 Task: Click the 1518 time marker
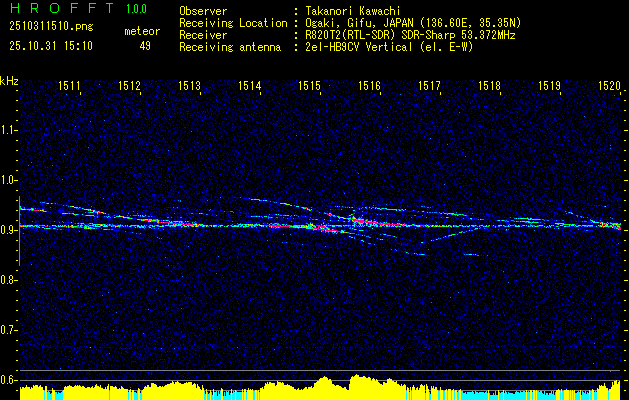click(x=489, y=85)
